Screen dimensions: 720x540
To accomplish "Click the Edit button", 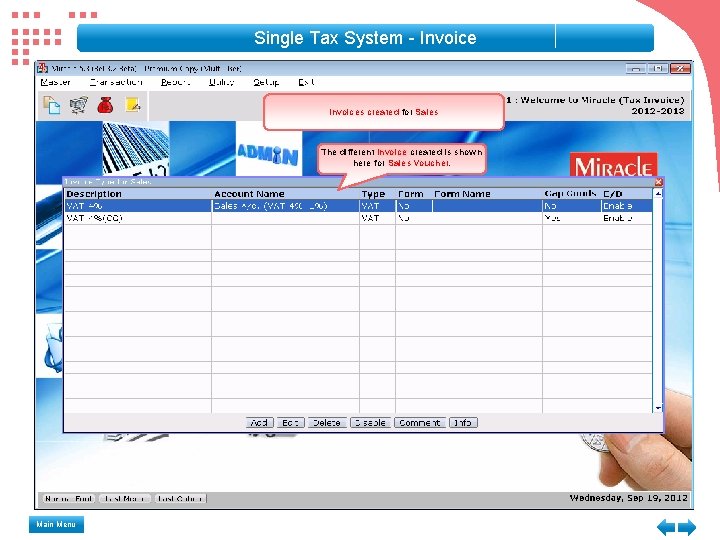I will (x=290, y=422).
